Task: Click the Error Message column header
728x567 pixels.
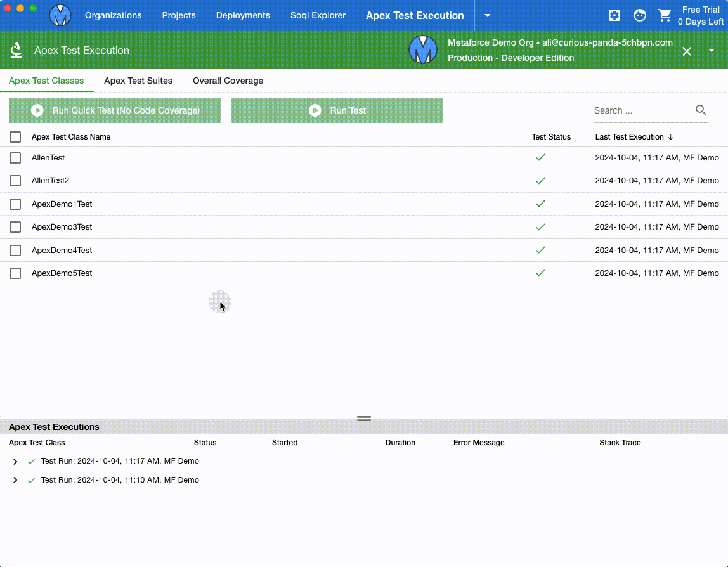Action: coord(479,443)
